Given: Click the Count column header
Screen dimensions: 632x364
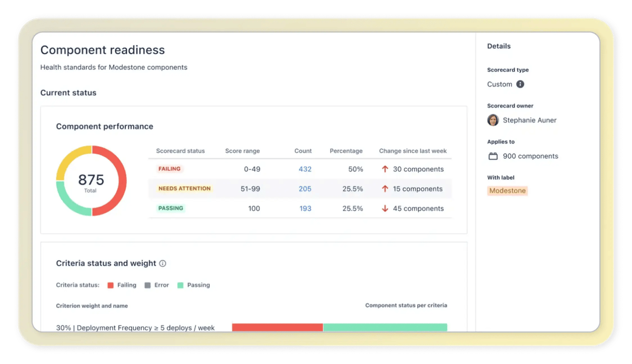Looking at the screenshot, I should tap(303, 151).
